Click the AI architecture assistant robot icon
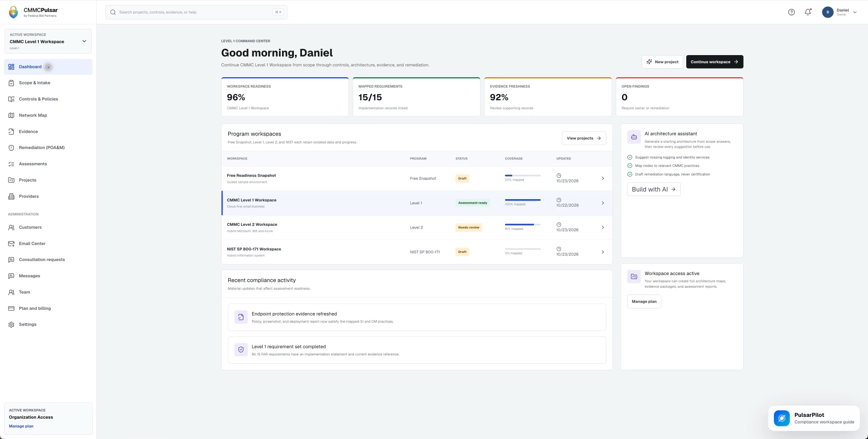This screenshot has height=439, width=868. (x=634, y=137)
